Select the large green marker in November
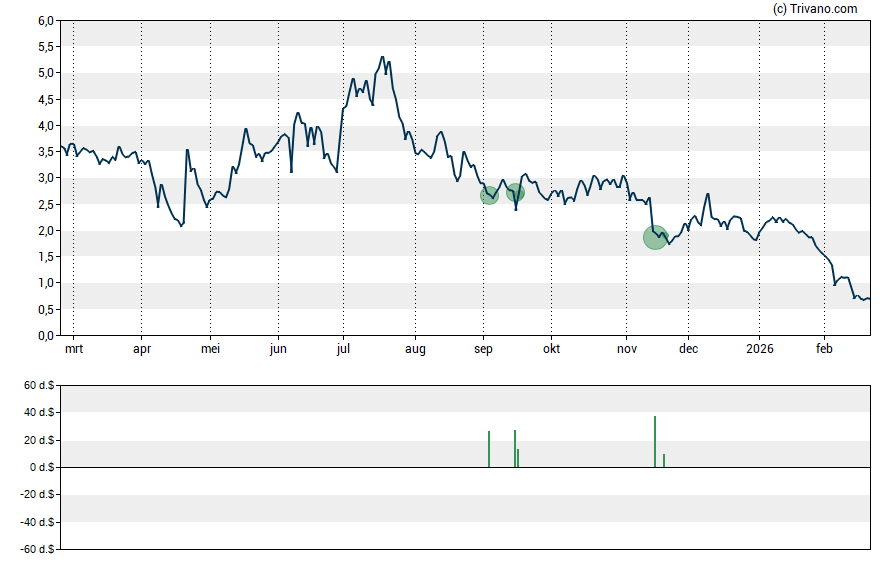 655,237
